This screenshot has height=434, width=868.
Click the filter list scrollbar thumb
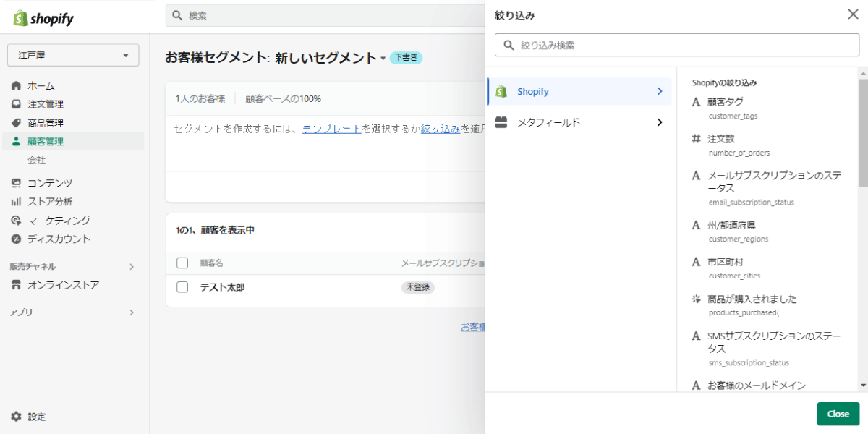(863, 132)
